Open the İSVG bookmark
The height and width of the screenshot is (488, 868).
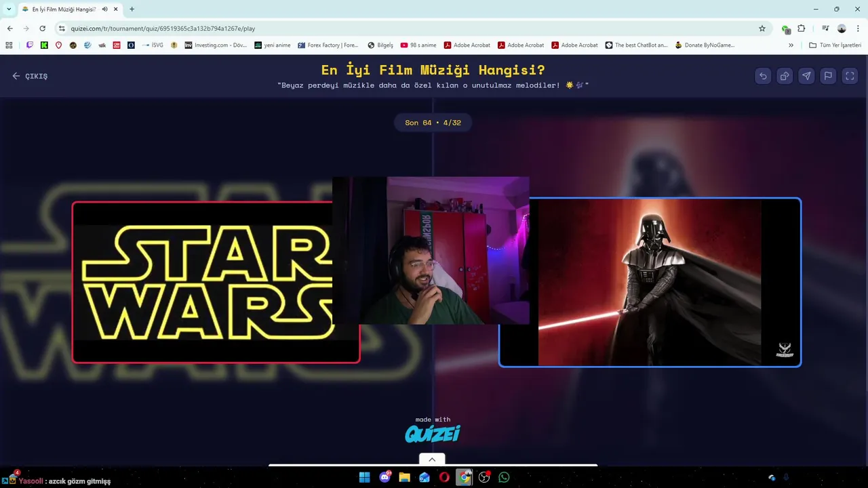(153, 45)
